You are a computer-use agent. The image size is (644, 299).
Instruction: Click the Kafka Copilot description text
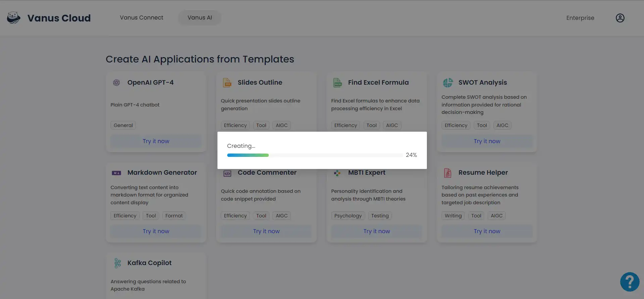tap(148, 285)
